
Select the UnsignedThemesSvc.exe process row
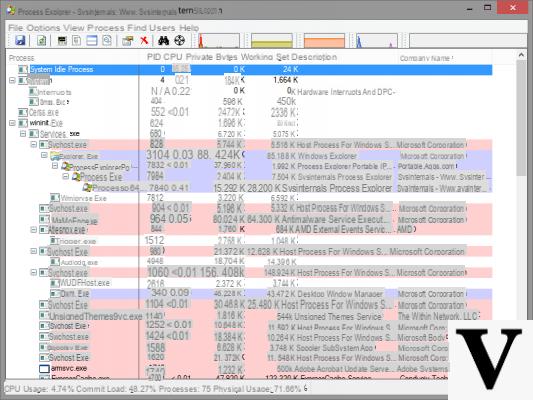[265, 316]
